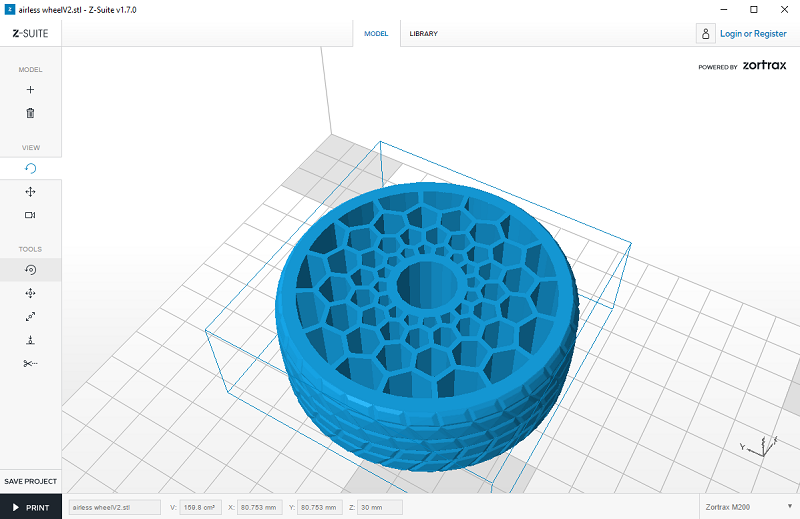800x519 pixels.
Task: Select the scissors split tool
Action: pyautogui.click(x=30, y=363)
